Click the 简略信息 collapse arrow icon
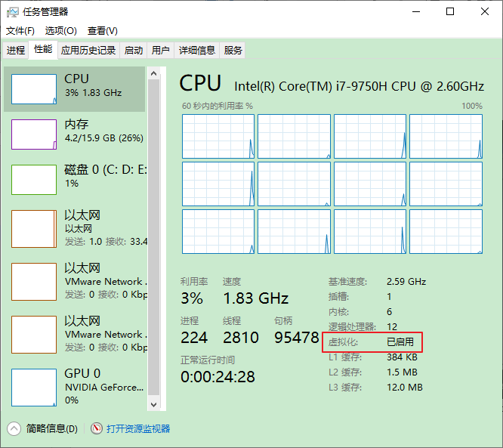The width and height of the screenshot is (503, 448). 14,429
